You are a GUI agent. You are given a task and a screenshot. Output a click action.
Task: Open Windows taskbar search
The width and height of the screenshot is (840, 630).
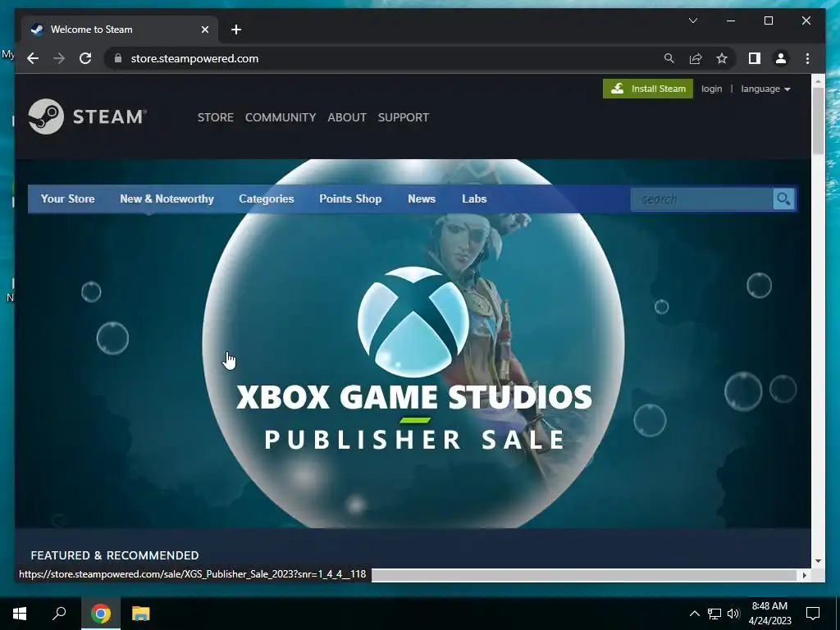click(59, 614)
